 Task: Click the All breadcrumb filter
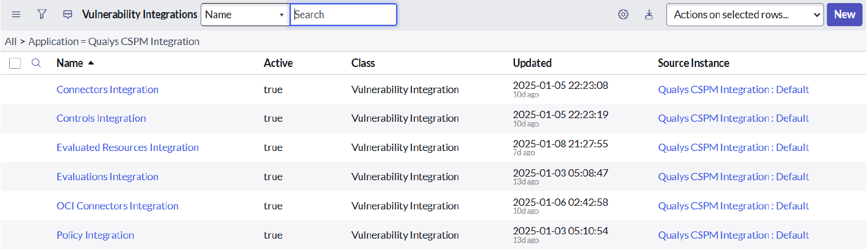[10, 41]
